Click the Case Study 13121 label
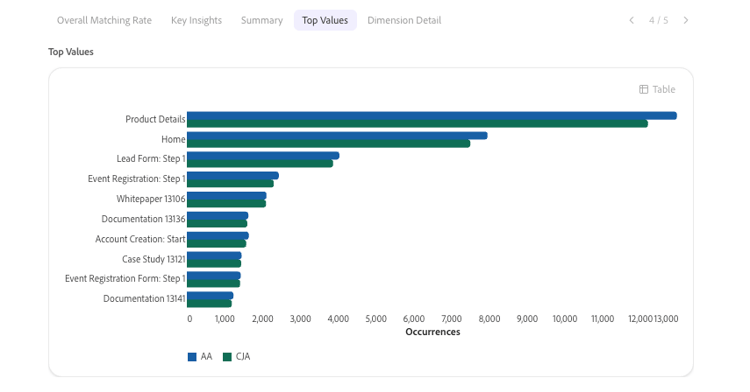The height and width of the screenshot is (392, 750). tap(154, 259)
